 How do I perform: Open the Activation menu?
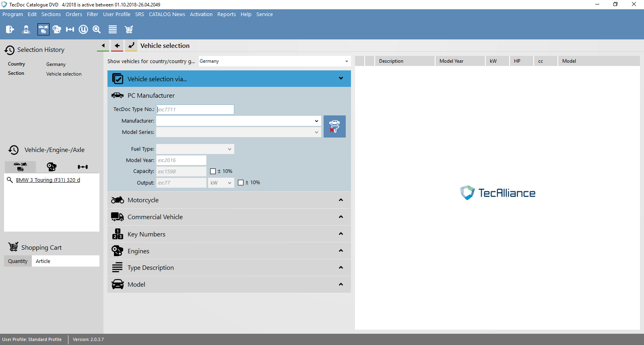click(x=201, y=14)
